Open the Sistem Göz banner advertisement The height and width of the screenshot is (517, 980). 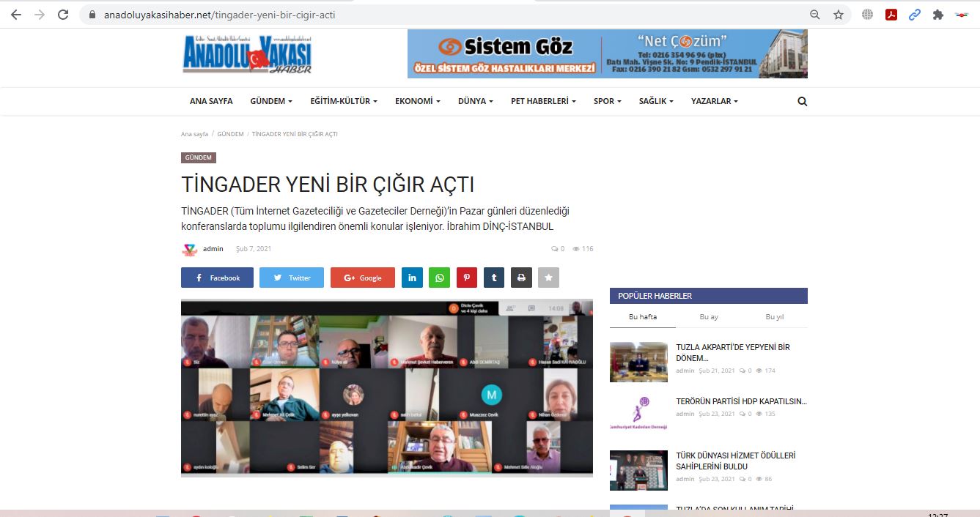607,53
